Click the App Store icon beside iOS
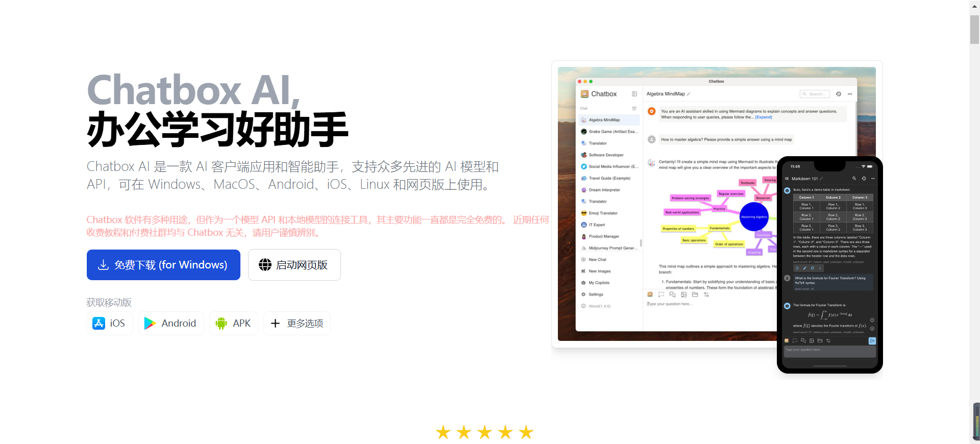980x444 pixels. 99,323
